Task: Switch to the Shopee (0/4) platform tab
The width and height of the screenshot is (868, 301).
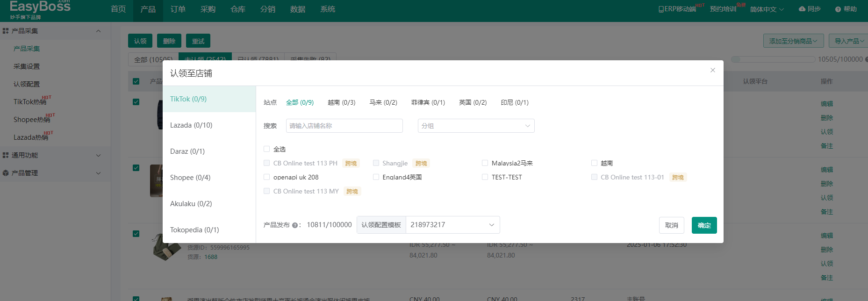Action: point(209,178)
